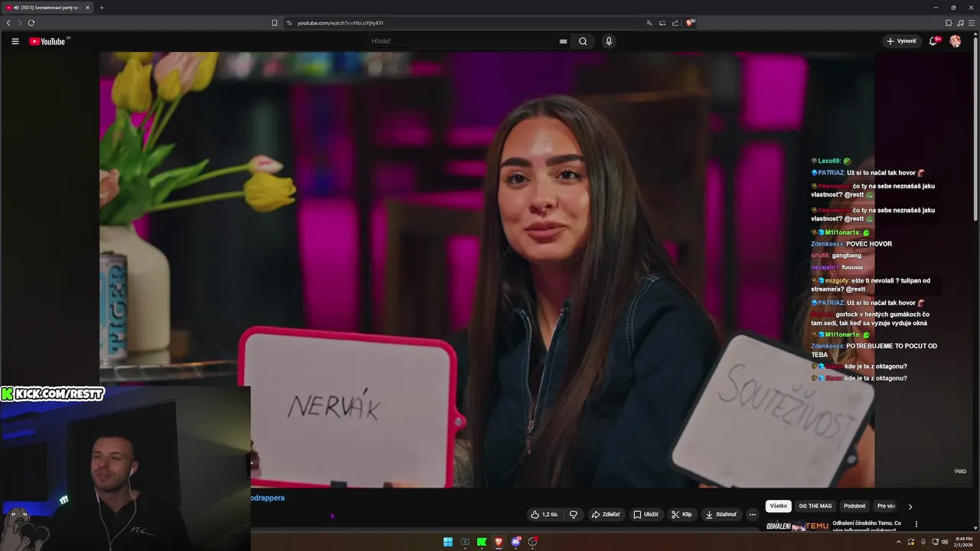The width and height of the screenshot is (980, 551).
Task: Open volume control in system tray
Action: pos(944,542)
